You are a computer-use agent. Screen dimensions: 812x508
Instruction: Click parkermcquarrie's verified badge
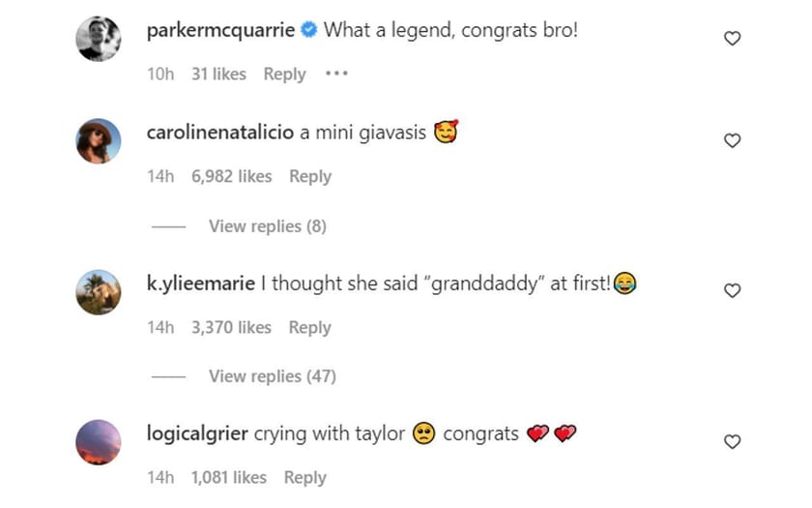tap(308, 30)
